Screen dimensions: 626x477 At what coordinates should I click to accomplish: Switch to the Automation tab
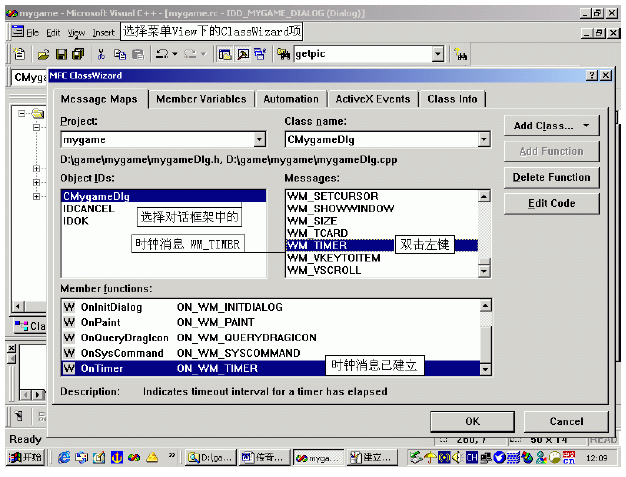tap(291, 99)
